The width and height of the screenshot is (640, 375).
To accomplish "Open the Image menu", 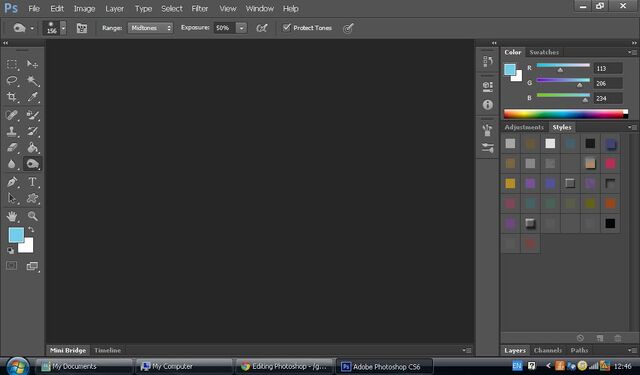I will [84, 9].
